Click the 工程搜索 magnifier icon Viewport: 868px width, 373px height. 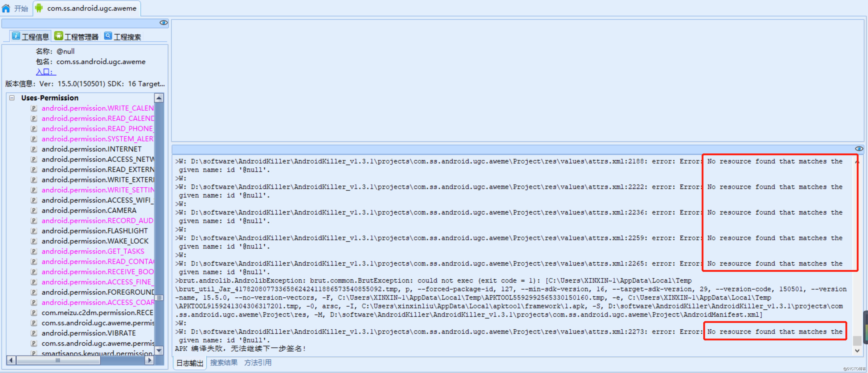[108, 36]
